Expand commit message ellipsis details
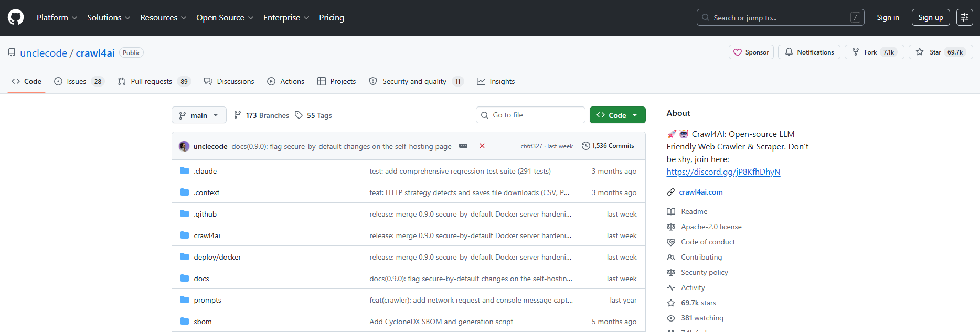 [463, 146]
